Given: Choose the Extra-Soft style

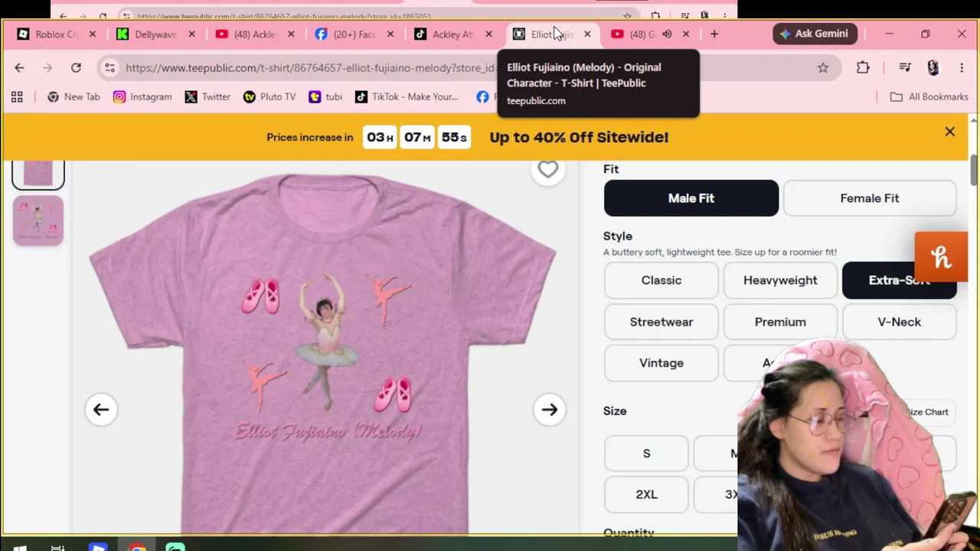Looking at the screenshot, I should [899, 280].
